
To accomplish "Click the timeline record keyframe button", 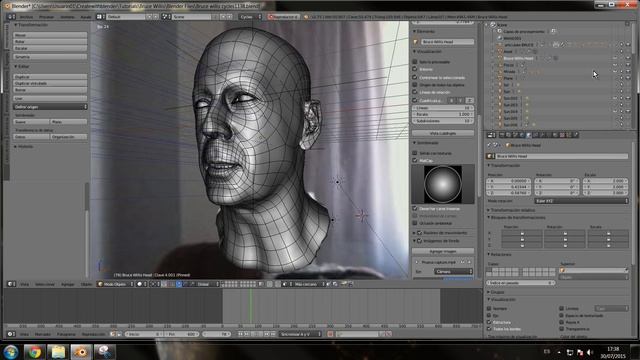I will point(330,334).
